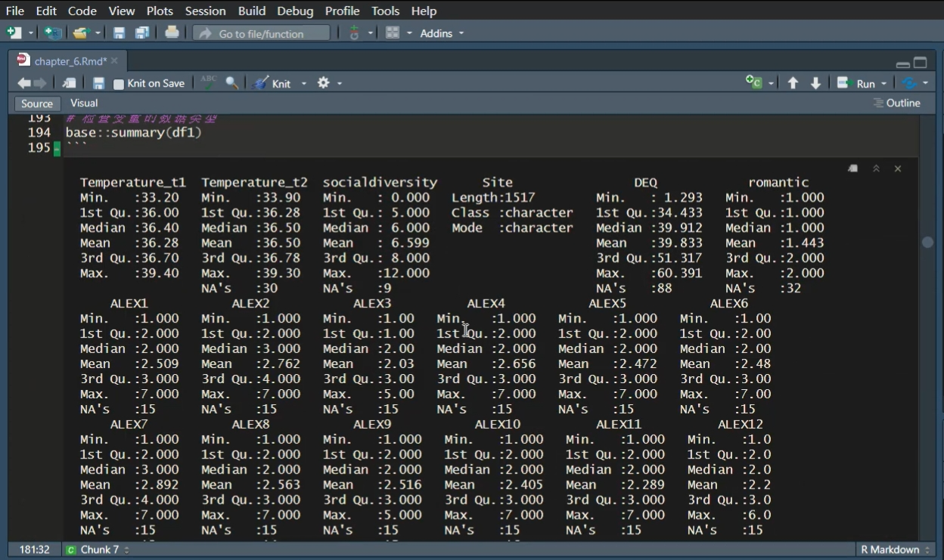Click the Go to file/function field

pyautogui.click(x=261, y=33)
